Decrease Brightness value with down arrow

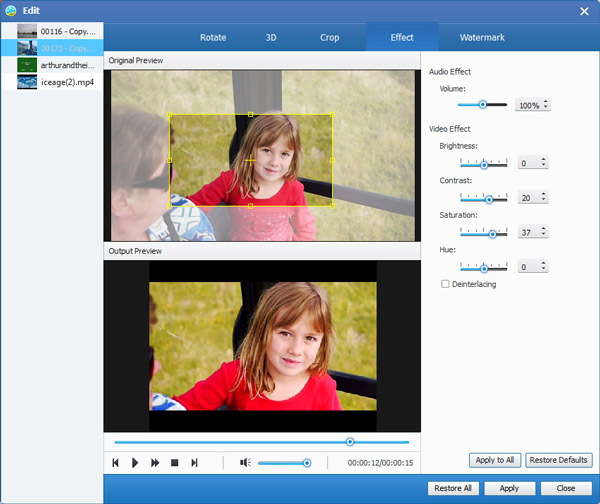[x=543, y=165]
